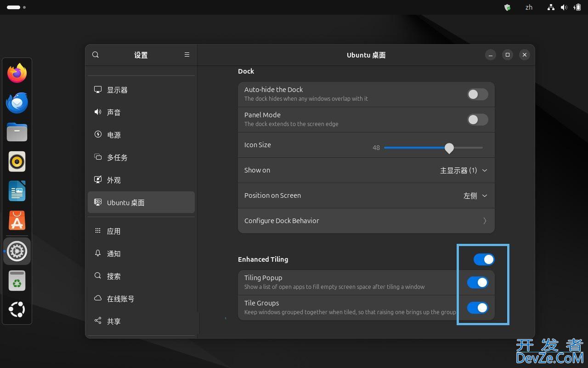This screenshot has height=368, width=588.
Task: Launch Thunderbird mail from the dock
Action: click(x=17, y=103)
